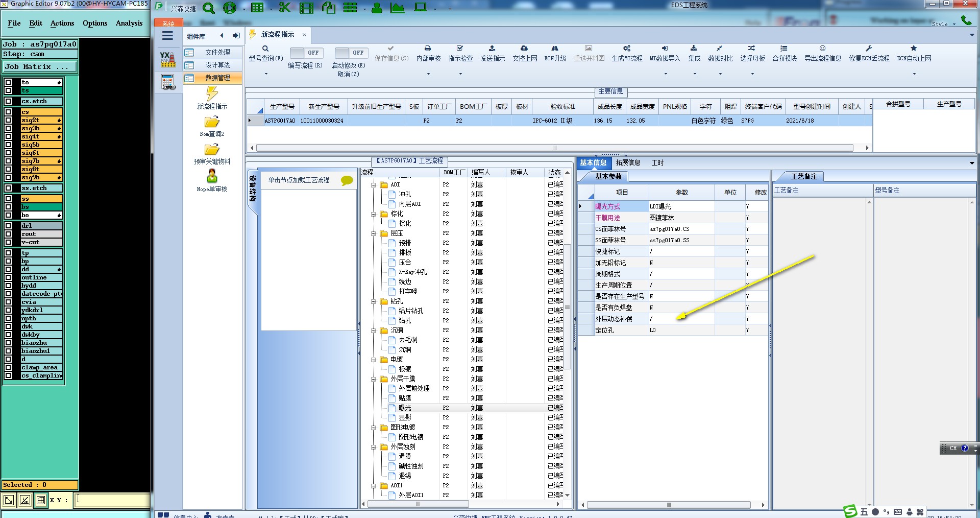Collapse the 外层干膜 tree folder

click(374, 379)
